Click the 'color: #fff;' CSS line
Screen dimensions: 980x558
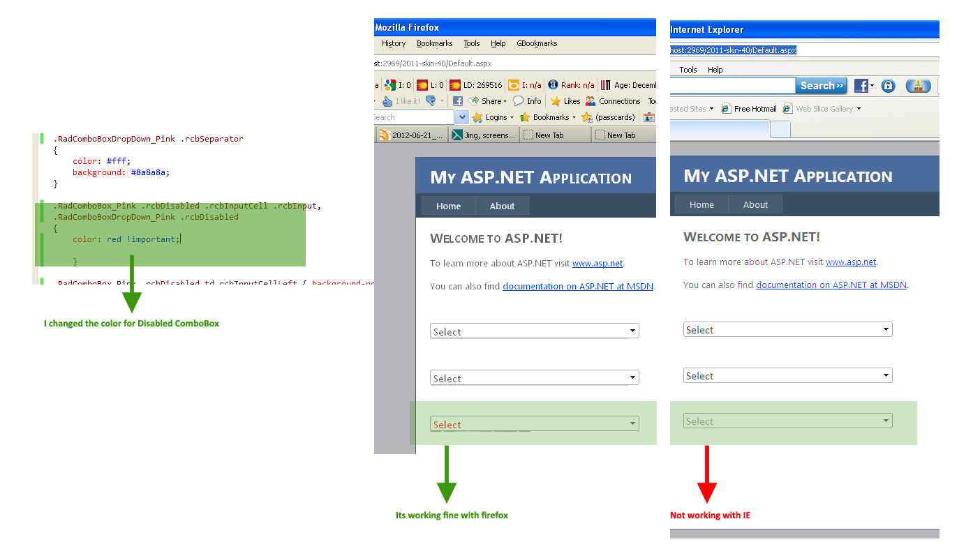pos(101,161)
